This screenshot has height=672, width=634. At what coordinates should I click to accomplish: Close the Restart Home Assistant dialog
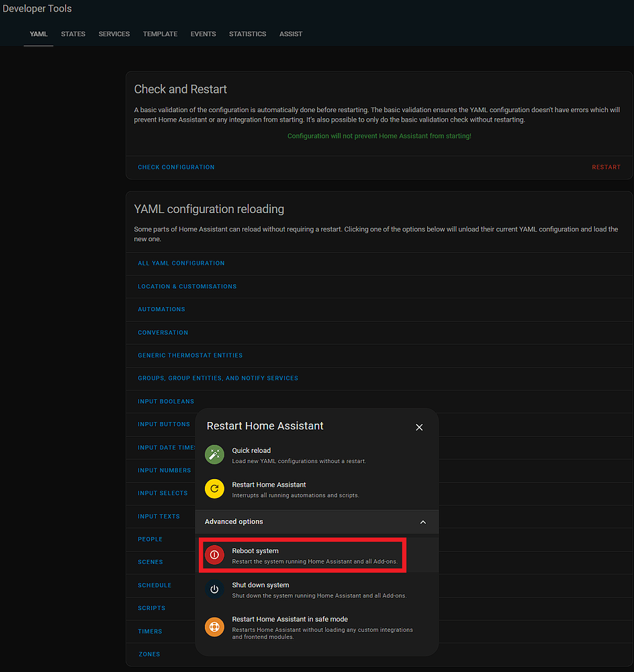[x=419, y=427]
